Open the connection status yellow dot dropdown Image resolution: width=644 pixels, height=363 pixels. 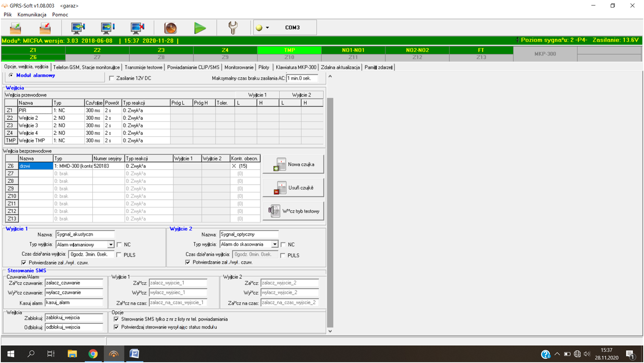coord(263,28)
